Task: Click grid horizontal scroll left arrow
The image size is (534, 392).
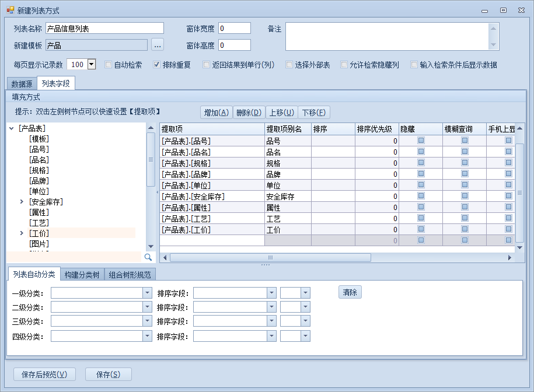Action: [165, 258]
